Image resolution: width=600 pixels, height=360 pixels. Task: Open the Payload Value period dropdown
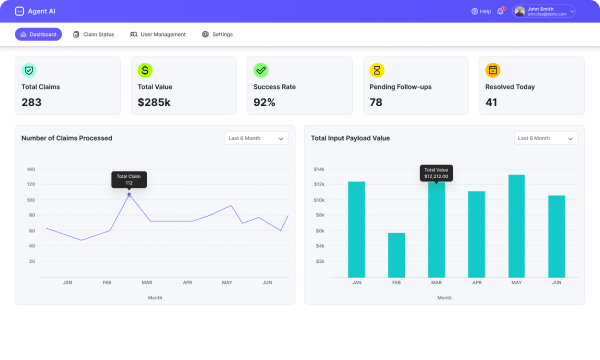(546, 138)
